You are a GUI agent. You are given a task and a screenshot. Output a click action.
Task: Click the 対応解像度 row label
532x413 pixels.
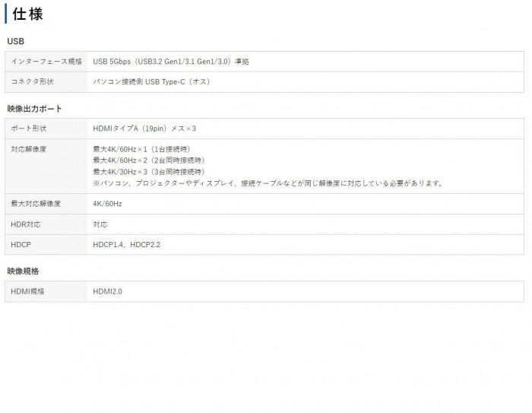point(29,149)
